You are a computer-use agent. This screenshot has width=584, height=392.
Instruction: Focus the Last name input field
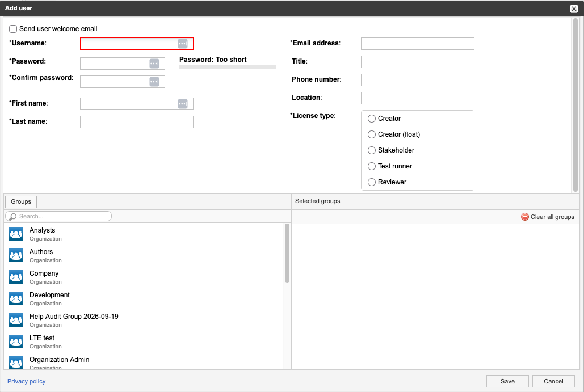click(137, 122)
